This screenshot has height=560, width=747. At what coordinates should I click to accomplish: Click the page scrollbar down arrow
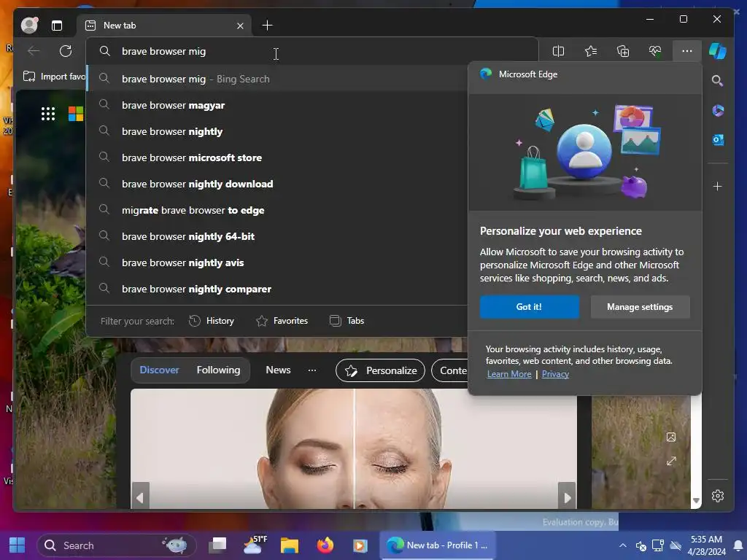click(x=696, y=501)
